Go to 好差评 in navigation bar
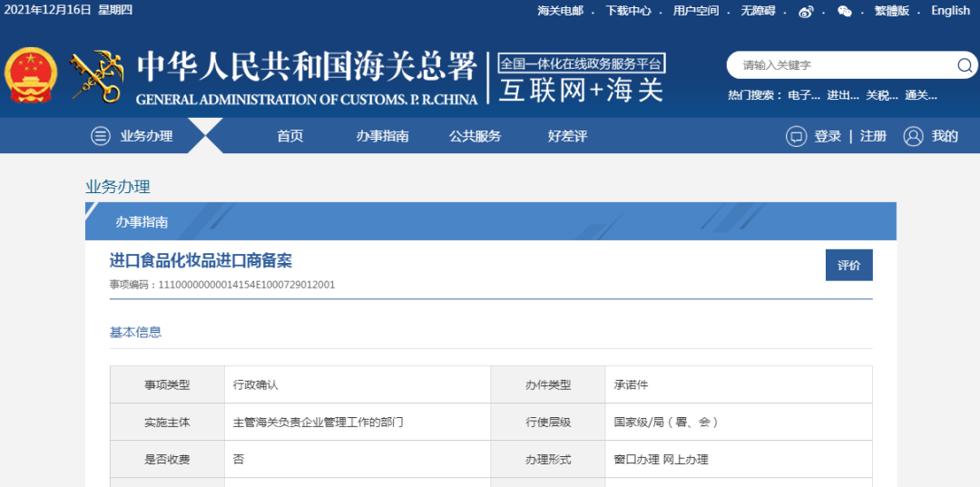This screenshot has height=487, width=980. pyautogui.click(x=567, y=136)
